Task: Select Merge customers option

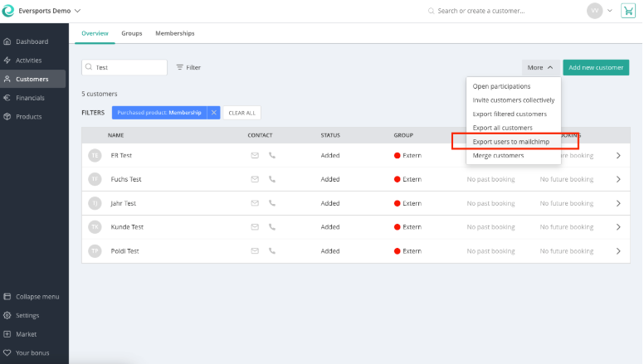Action: (x=498, y=156)
